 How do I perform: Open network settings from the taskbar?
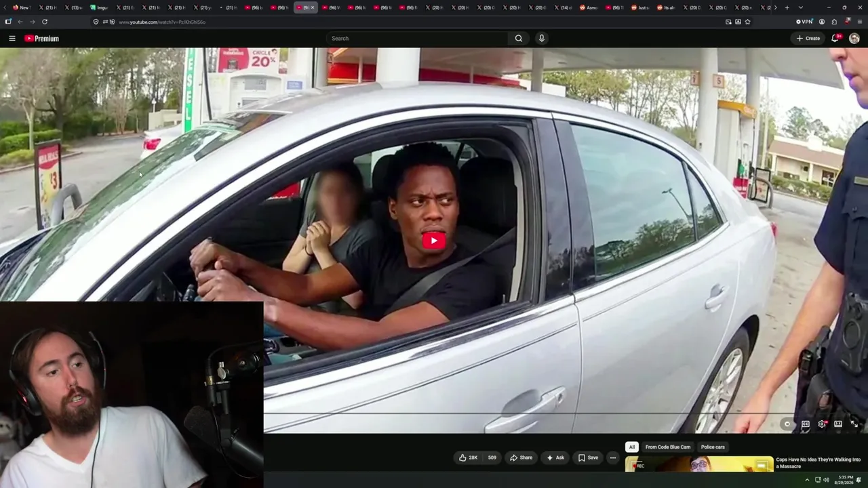pos(818,480)
